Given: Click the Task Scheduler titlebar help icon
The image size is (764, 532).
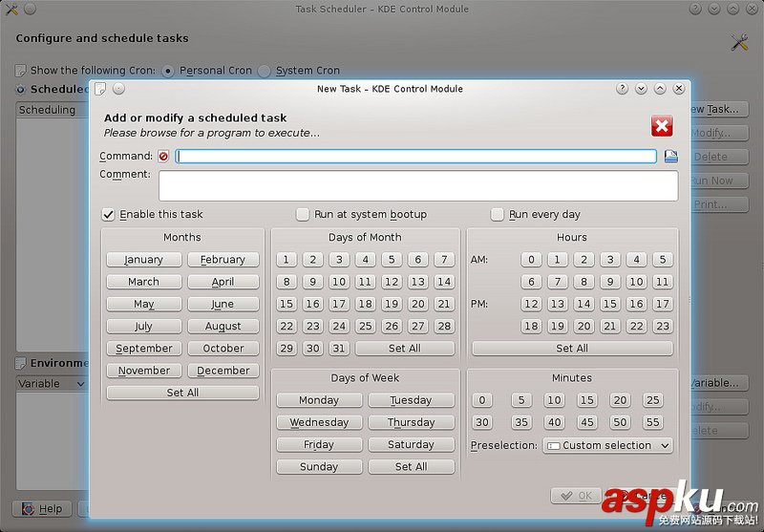Looking at the screenshot, I should [695, 9].
